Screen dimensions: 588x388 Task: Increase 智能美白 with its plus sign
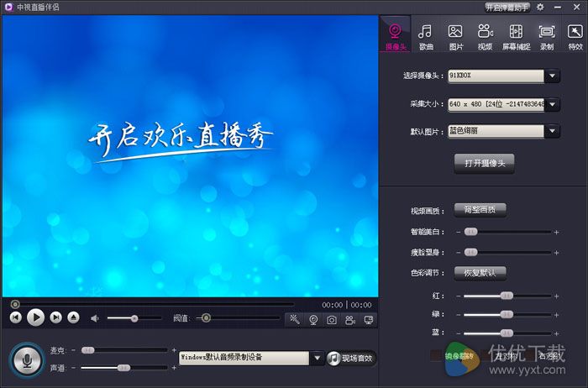556,233
